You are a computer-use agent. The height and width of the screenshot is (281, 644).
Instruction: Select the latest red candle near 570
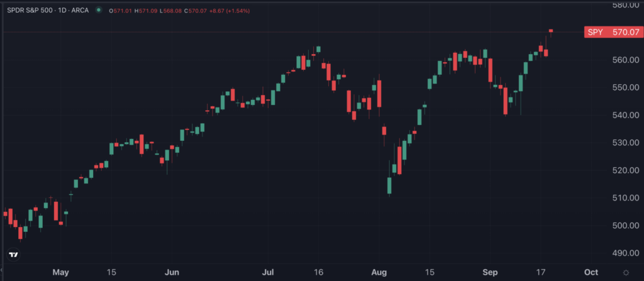click(551, 31)
